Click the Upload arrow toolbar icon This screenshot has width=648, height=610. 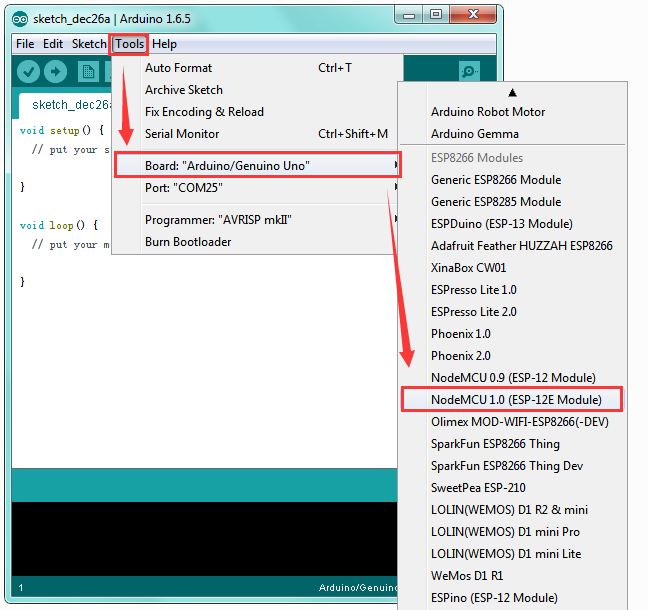(55, 71)
